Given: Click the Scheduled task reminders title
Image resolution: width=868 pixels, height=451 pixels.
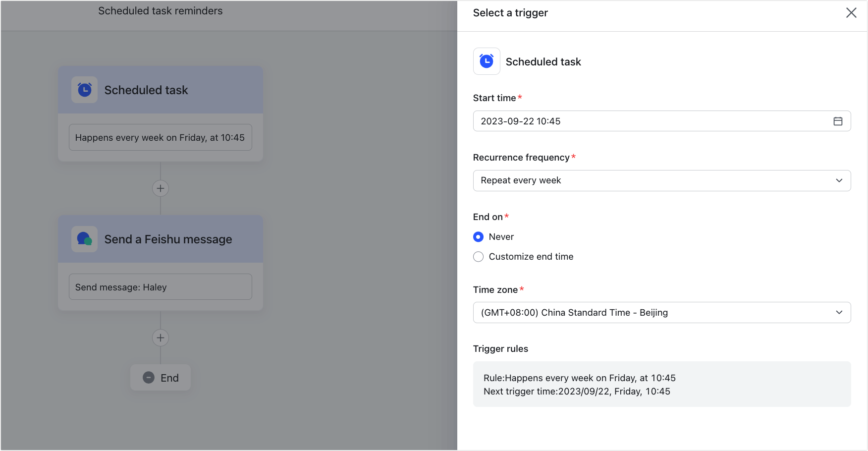Looking at the screenshot, I should coord(161,11).
